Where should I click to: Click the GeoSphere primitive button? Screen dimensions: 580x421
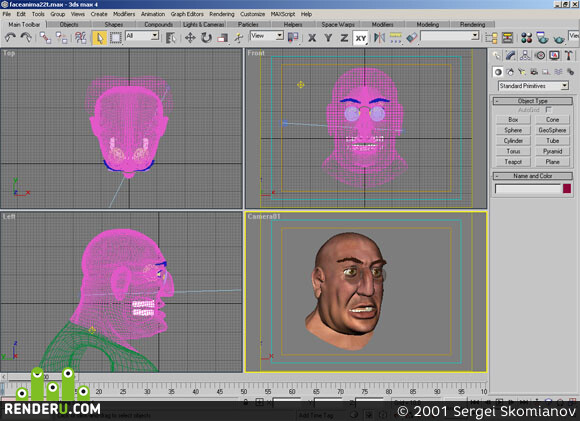(552, 130)
